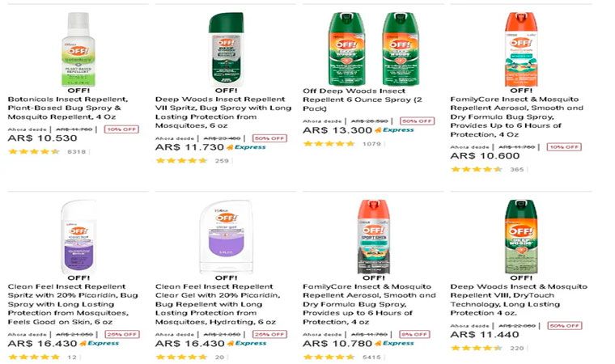615x364 pixels.
Task: Click the Express badge beside AR$ 13.300
Action: (x=397, y=129)
